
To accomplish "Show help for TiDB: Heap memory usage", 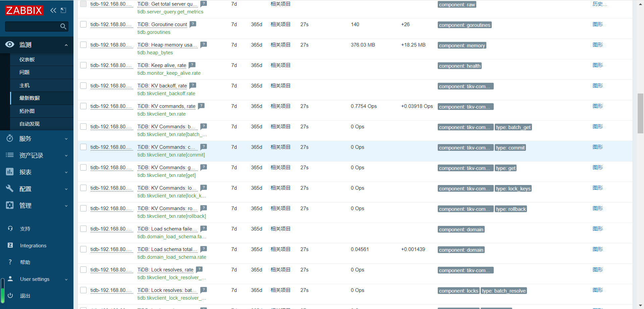I will pos(204,45).
